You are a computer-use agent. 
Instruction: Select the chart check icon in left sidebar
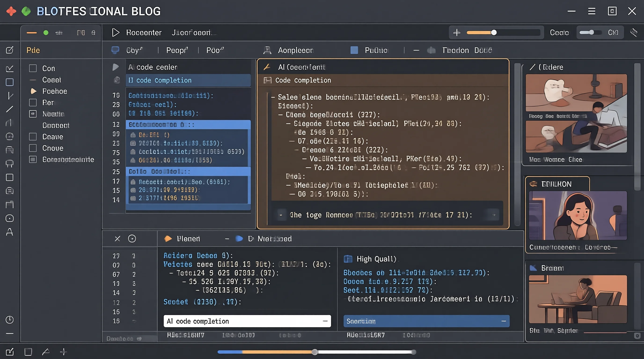pos(10,68)
